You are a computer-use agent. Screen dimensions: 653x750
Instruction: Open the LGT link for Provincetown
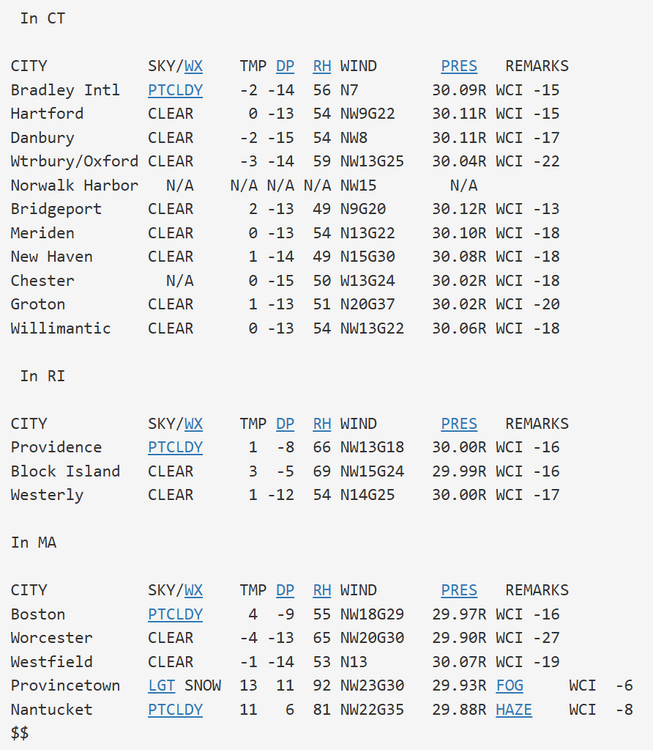point(161,685)
